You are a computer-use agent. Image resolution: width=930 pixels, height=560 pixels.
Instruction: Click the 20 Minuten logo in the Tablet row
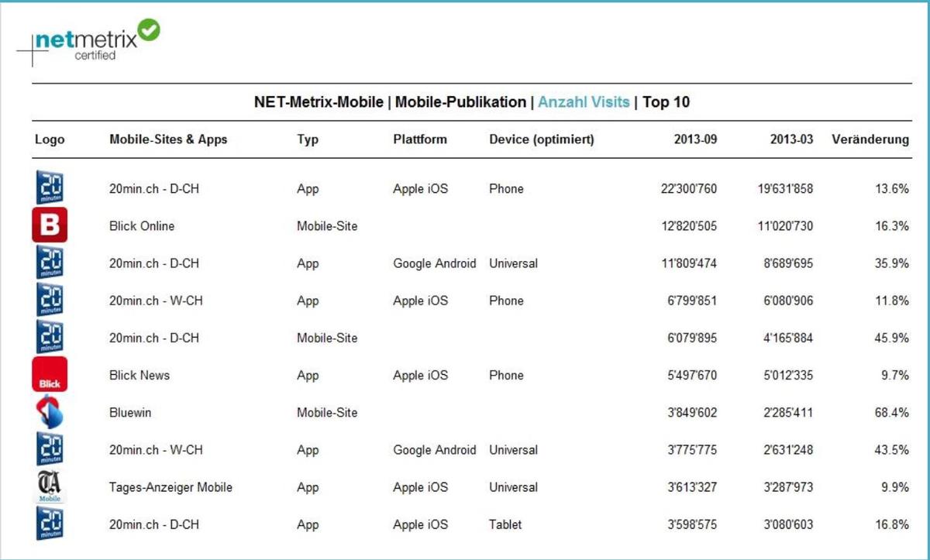(x=50, y=524)
